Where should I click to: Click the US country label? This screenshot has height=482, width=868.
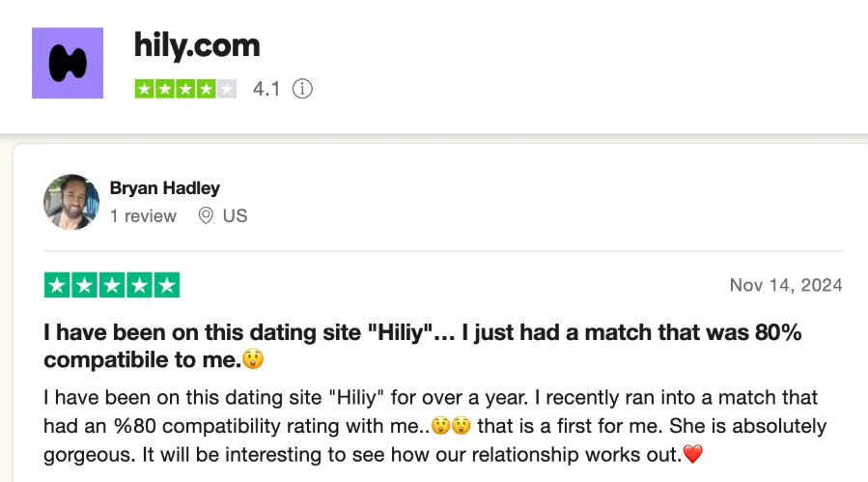235,215
